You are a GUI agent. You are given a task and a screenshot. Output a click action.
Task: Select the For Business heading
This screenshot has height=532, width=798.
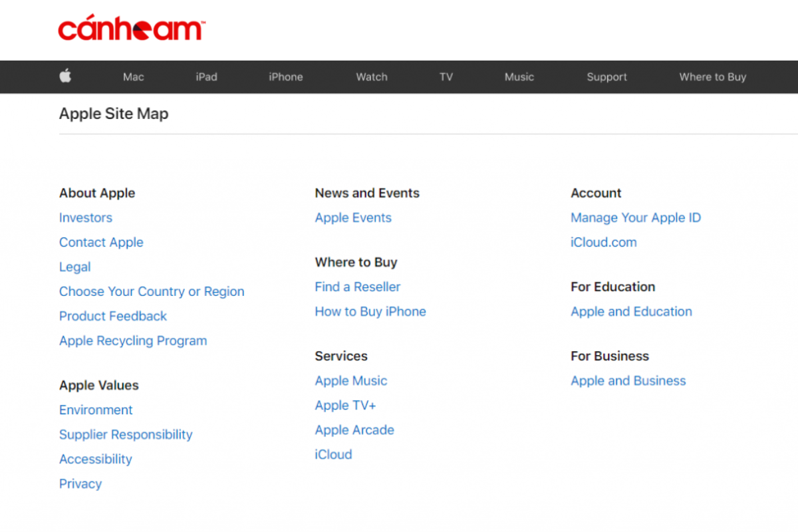click(x=610, y=356)
